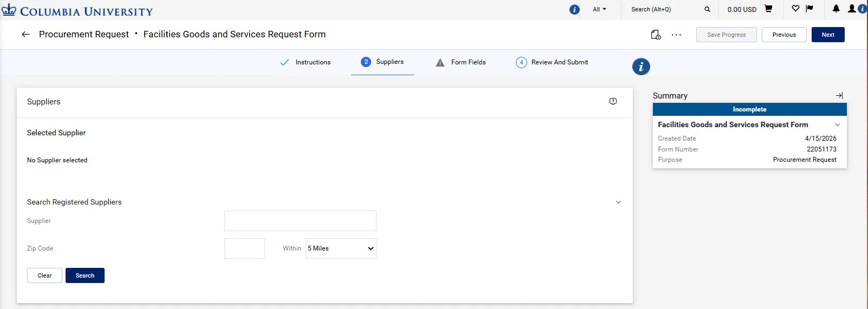Click the Clear button
The height and width of the screenshot is (309, 868).
coord(44,275)
